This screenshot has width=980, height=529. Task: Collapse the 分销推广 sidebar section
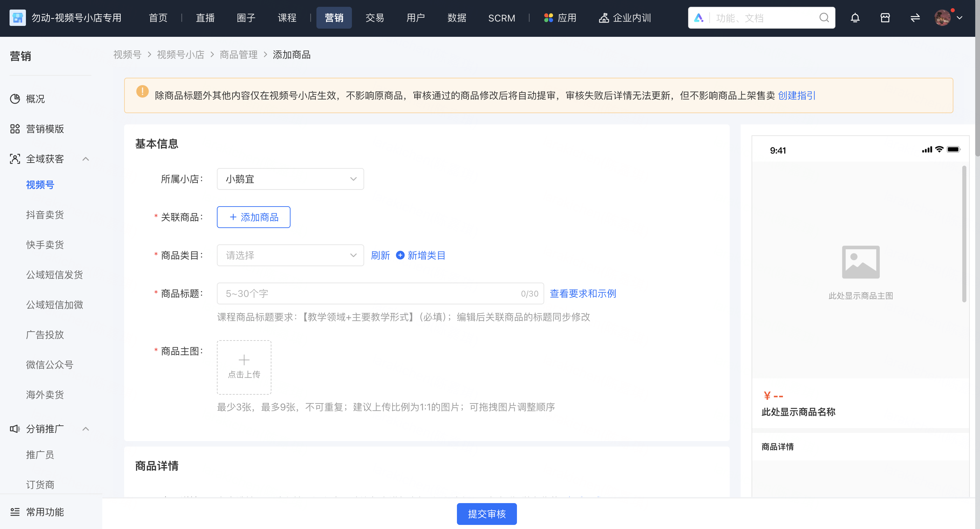(86, 428)
